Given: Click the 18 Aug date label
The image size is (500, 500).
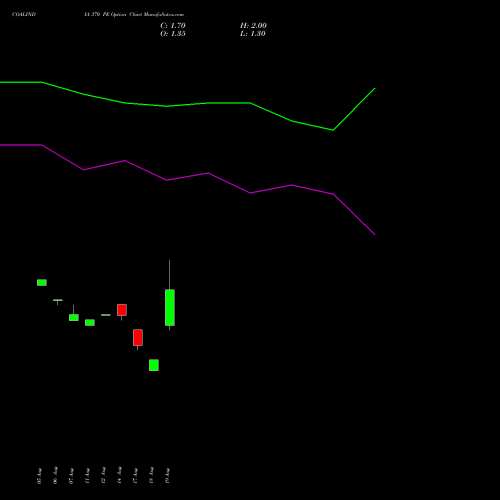Looking at the screenshot, I should tap(151, 476).
